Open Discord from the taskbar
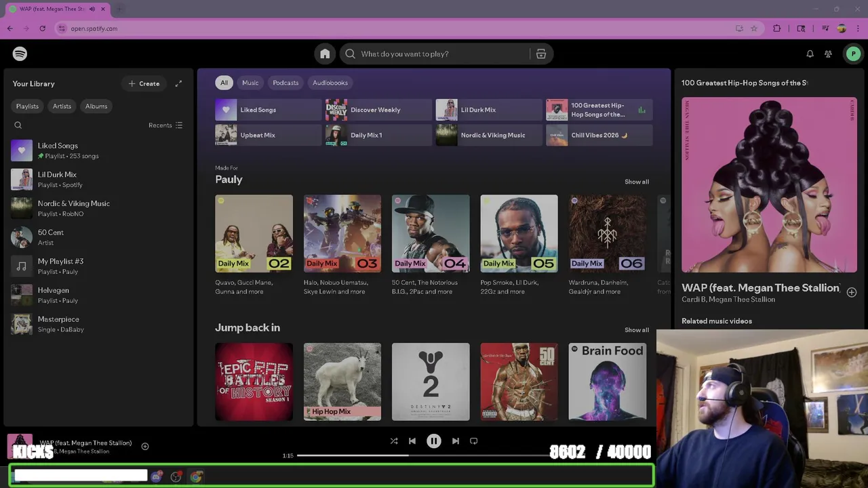Image resolution: width=868 pixels, height=488 pixels. (x=157, y=476)
